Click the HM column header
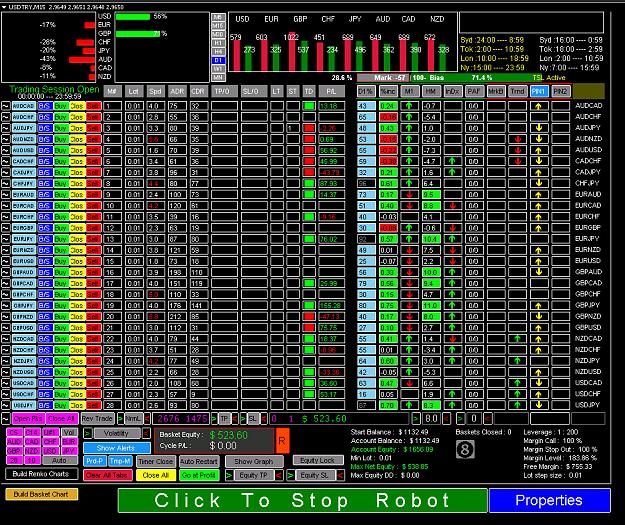625x525 pixels. pos(431,92)
